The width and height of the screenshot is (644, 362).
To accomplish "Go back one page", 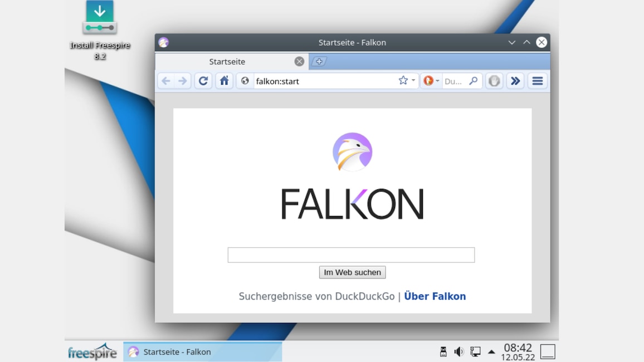I will click(x=165, y=81).
